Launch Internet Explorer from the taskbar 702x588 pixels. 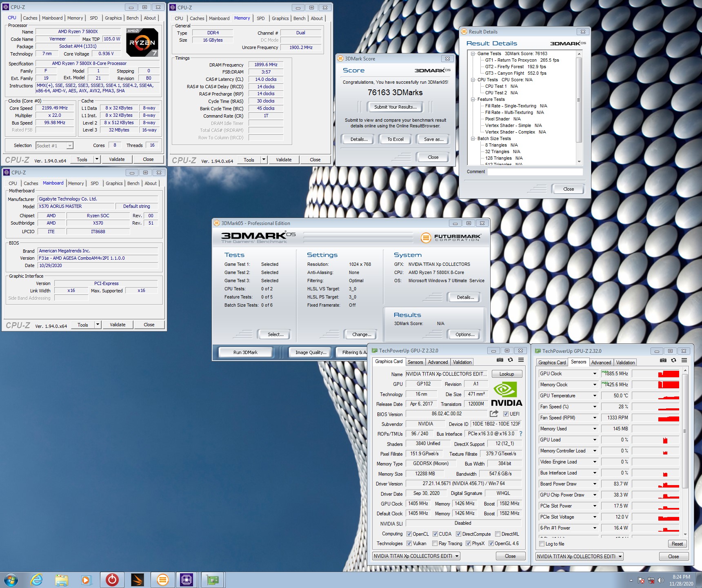(37, 580)
